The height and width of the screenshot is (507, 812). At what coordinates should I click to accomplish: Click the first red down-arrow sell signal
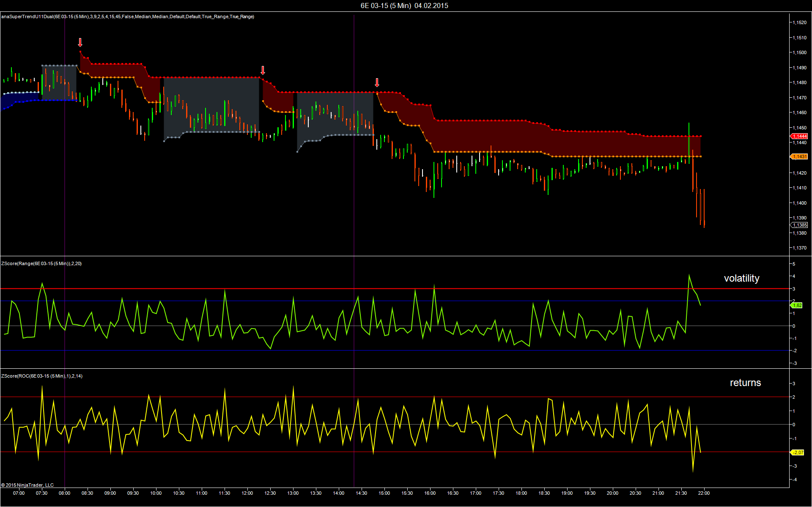[x=80, y=42]
